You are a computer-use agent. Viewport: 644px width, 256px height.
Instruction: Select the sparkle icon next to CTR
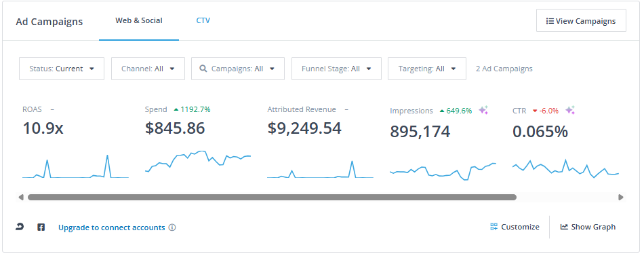(570, 110)
